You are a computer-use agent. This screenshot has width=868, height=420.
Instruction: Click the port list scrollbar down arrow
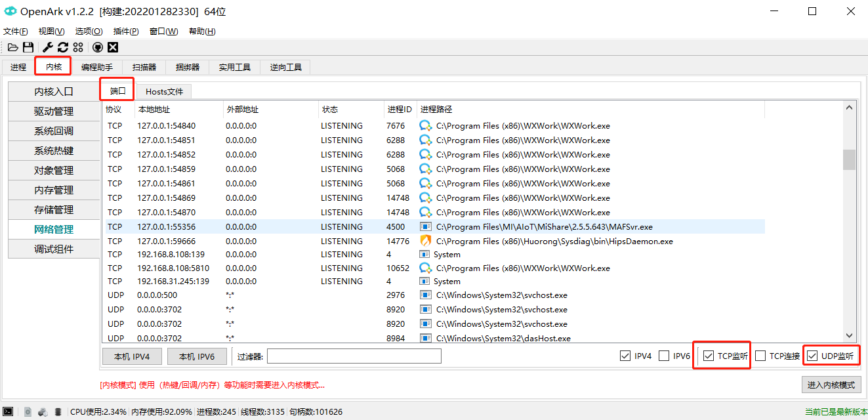[x=849, y=335]
